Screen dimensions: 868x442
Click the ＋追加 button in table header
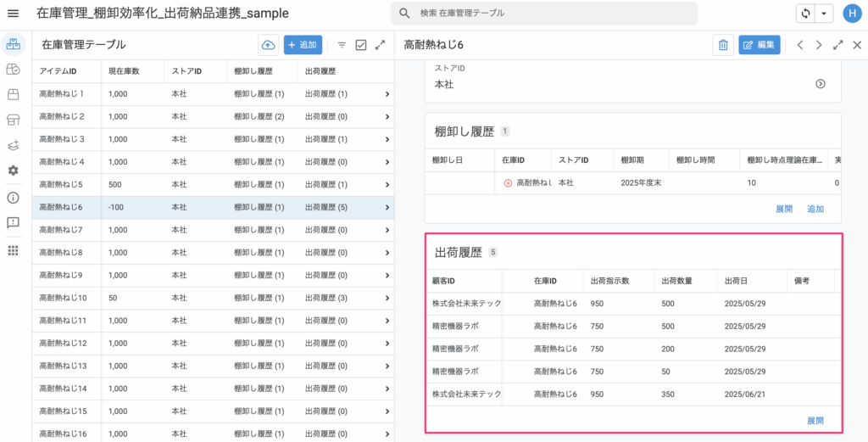303,45
